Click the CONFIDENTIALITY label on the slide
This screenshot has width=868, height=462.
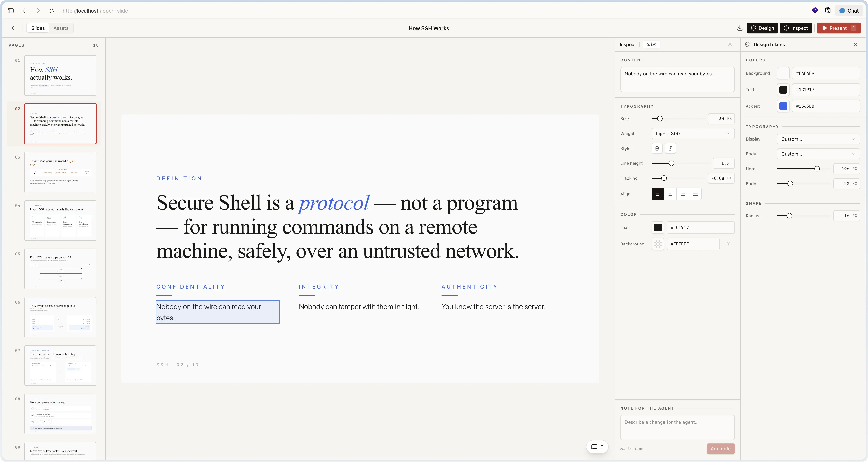[x=190, y=287]
